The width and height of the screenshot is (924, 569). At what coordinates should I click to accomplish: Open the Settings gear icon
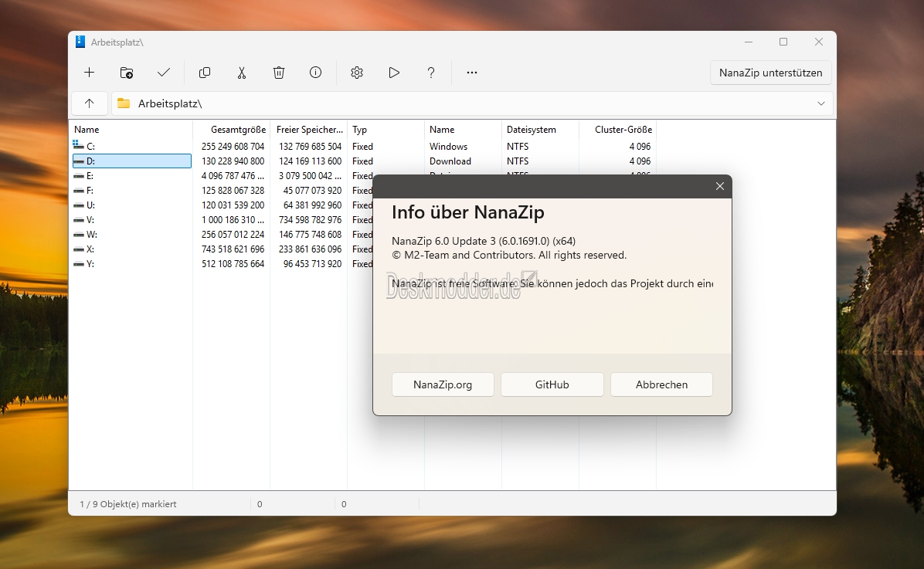click(357, 73)
